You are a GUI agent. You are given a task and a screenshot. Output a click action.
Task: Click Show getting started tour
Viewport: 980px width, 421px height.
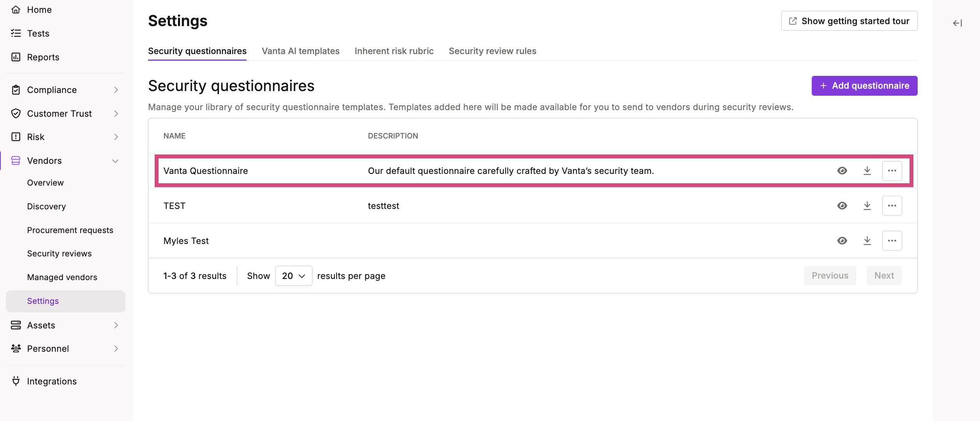[x=849, y=21]
